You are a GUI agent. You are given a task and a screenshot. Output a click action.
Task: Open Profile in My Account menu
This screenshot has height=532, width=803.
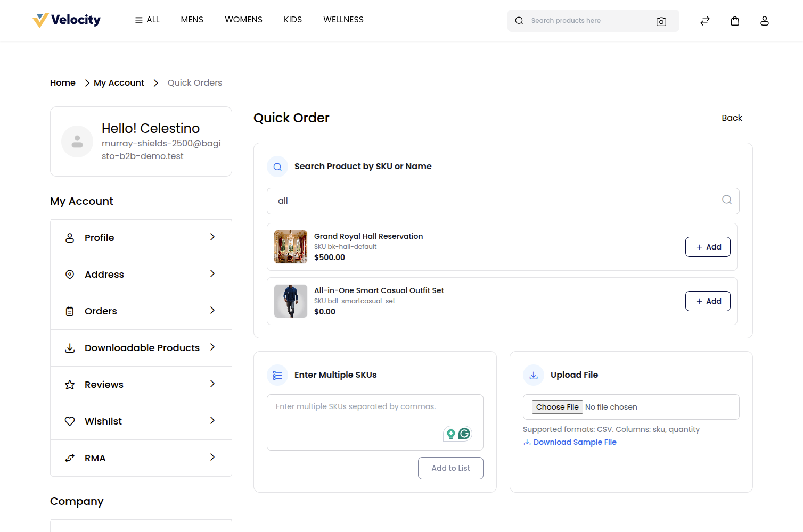tap(141, 238)
